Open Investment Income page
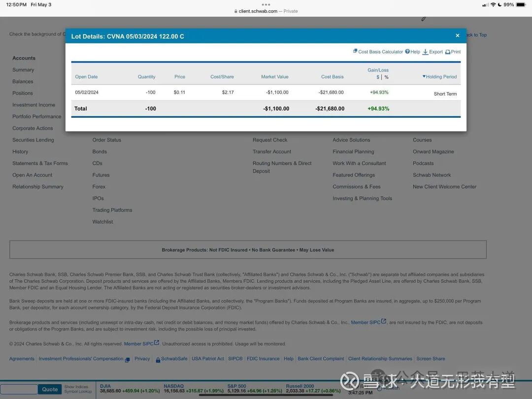Screen dimensions: 532x399 pos(33,105)
